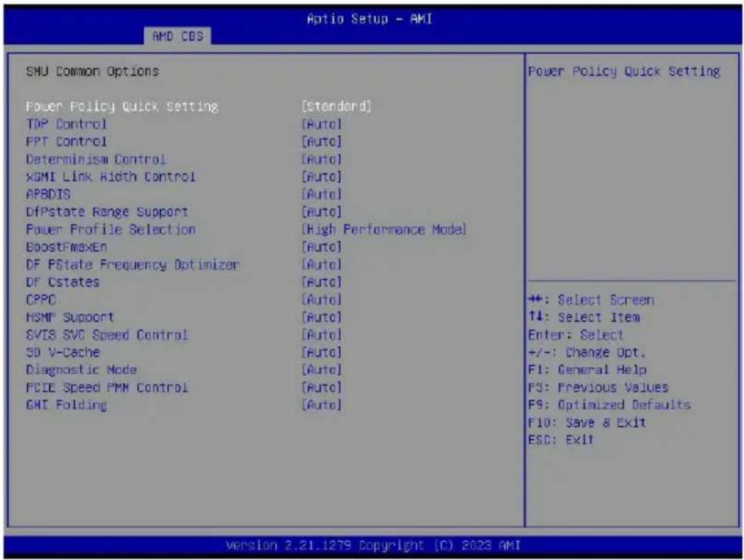The width and height of the screenshot is (744, 560).
Task: Open DF Cstates Auto value
Action: [x=321, y=282]
